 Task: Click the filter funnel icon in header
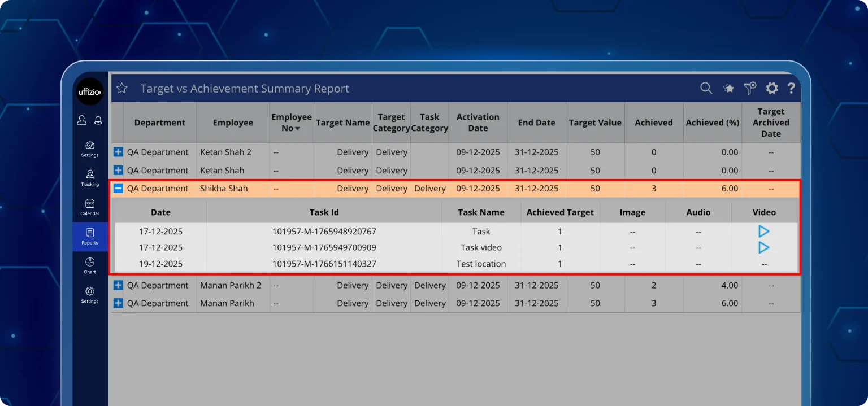[750, 88]
